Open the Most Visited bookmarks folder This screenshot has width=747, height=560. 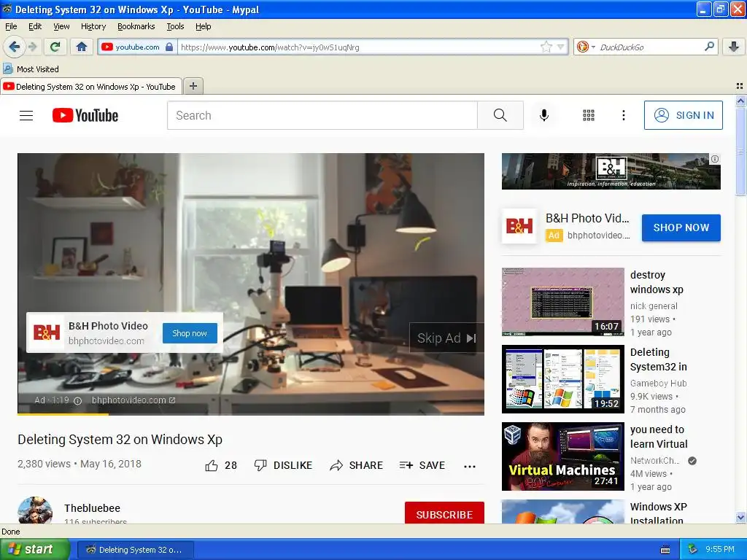point(31,69)
